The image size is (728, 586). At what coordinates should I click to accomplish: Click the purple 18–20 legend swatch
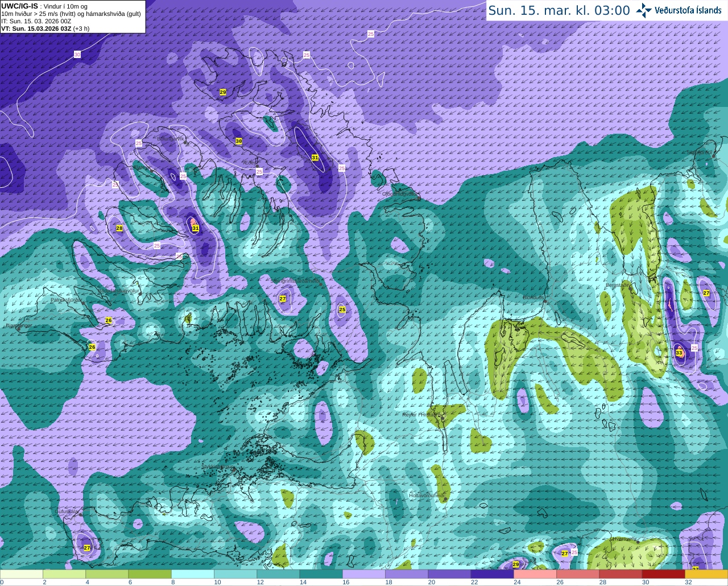pyautogui.click(x=407, y=574)
